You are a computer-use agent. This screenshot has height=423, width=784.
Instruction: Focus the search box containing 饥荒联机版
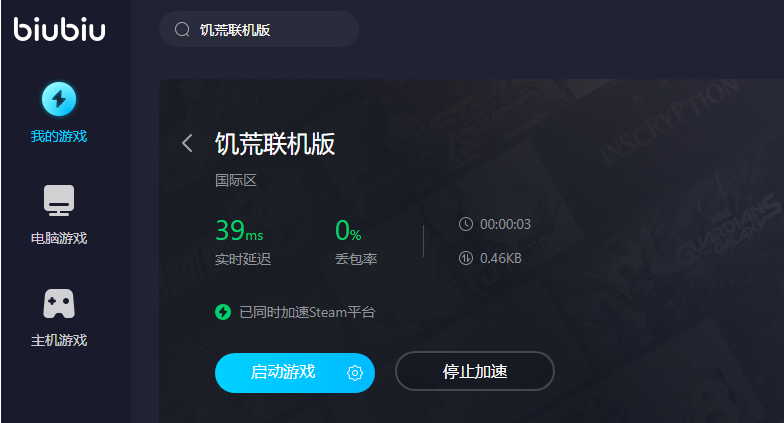[259, 30]
